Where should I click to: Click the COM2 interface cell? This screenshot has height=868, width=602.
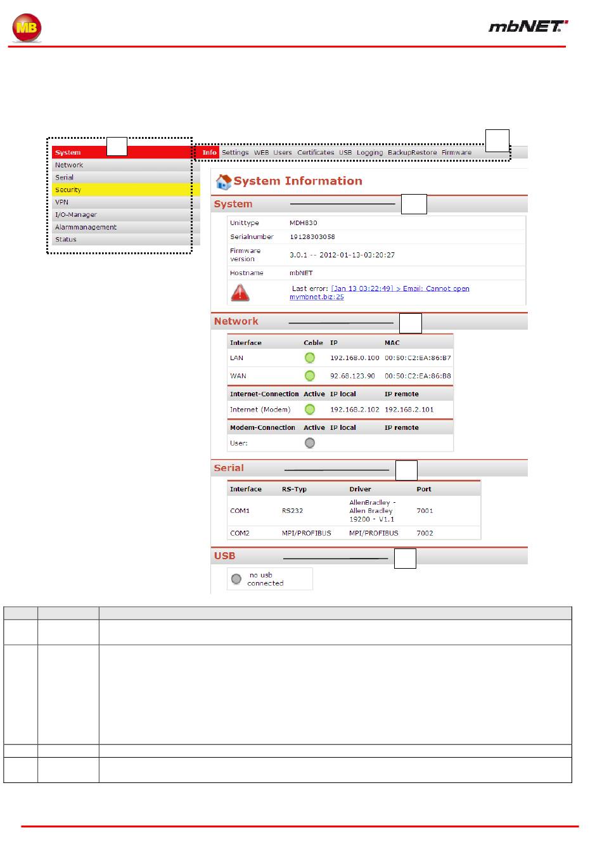pyautogui.click(x=240, y=533)
